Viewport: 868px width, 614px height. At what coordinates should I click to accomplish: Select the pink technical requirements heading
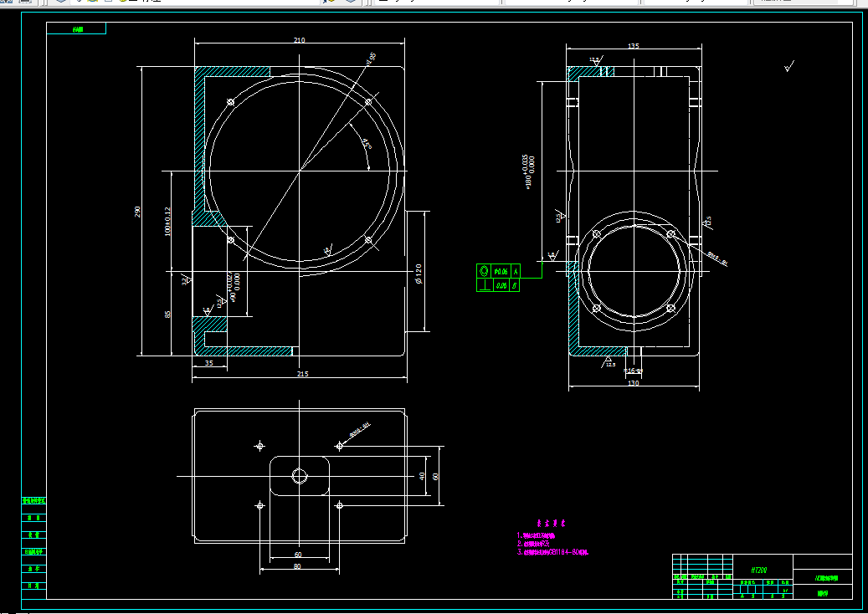click(x=552, y=523)
